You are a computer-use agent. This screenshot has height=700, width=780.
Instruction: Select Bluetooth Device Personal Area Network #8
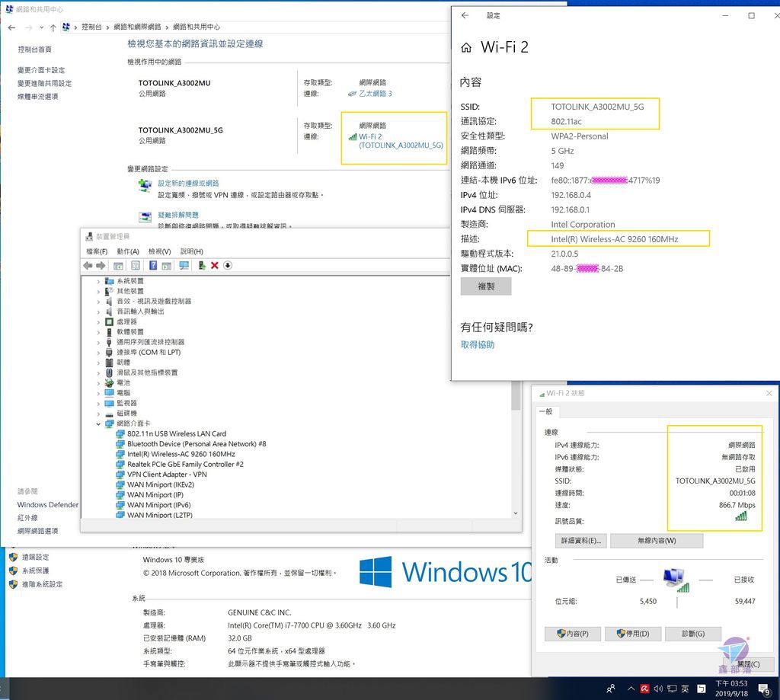coord(197,444)
